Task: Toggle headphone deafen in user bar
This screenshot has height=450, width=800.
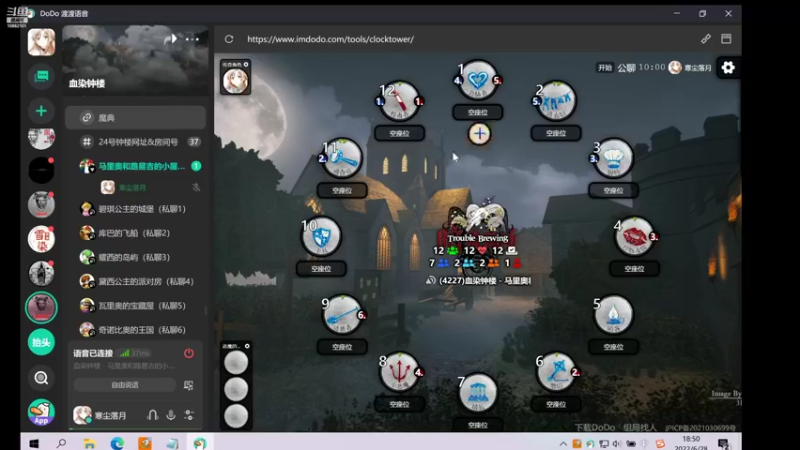Action: pyautogui.click(x=152, y=415)
